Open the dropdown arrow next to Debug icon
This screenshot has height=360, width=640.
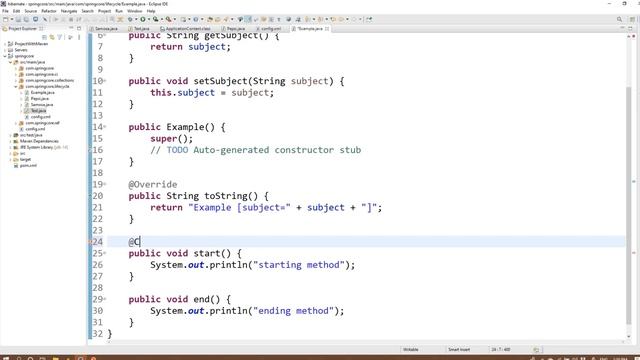tap(136, 19)
